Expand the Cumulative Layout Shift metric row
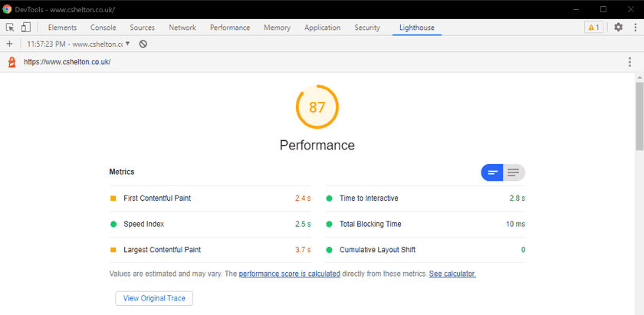644x315 pixels. point(425,250)
